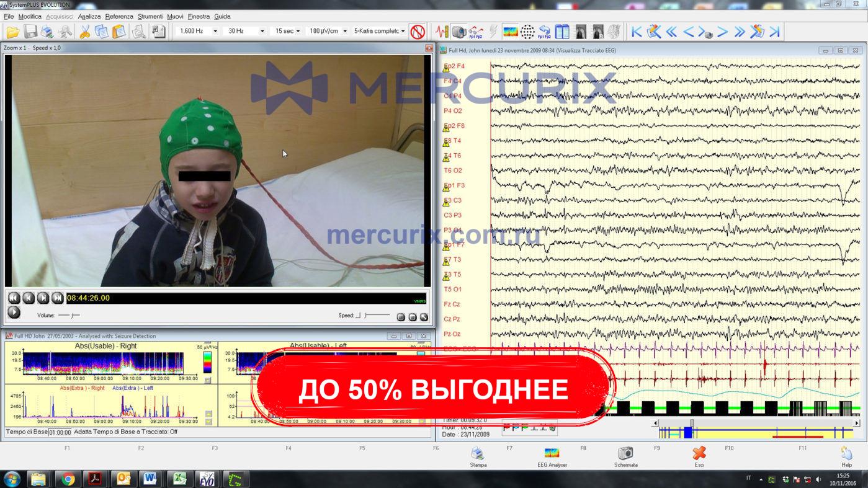Click the floppy disk save icon
This screenshot has width=868, height=488.
30,32
